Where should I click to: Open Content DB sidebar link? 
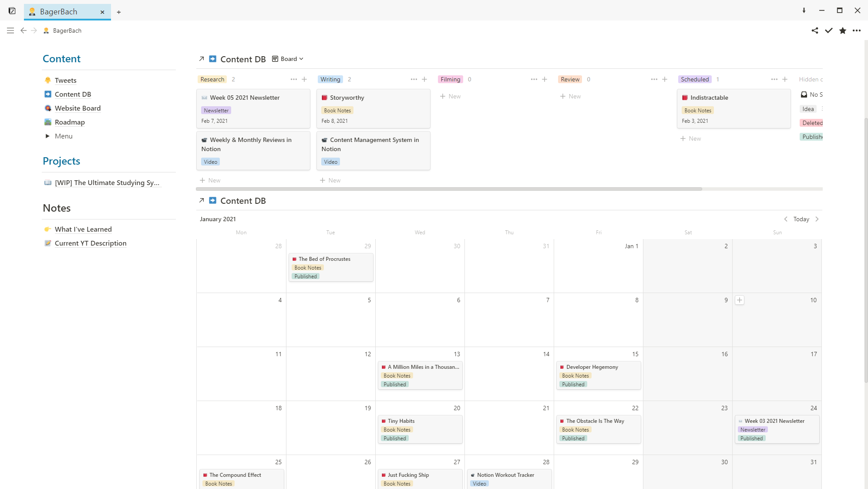point(73,94)
